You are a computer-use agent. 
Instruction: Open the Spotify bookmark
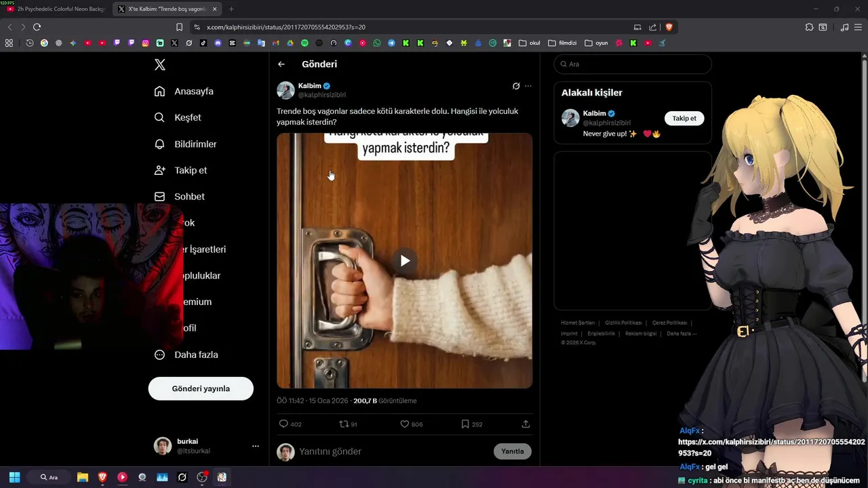coord(304,43)
